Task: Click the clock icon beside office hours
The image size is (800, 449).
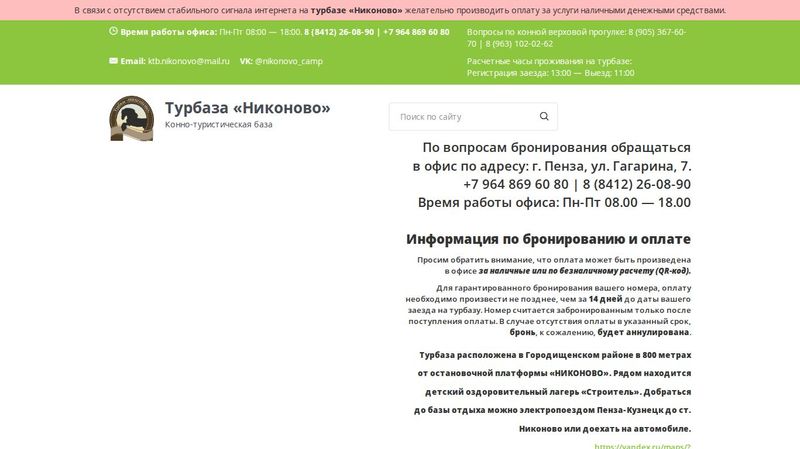Action: click(113, 31)
